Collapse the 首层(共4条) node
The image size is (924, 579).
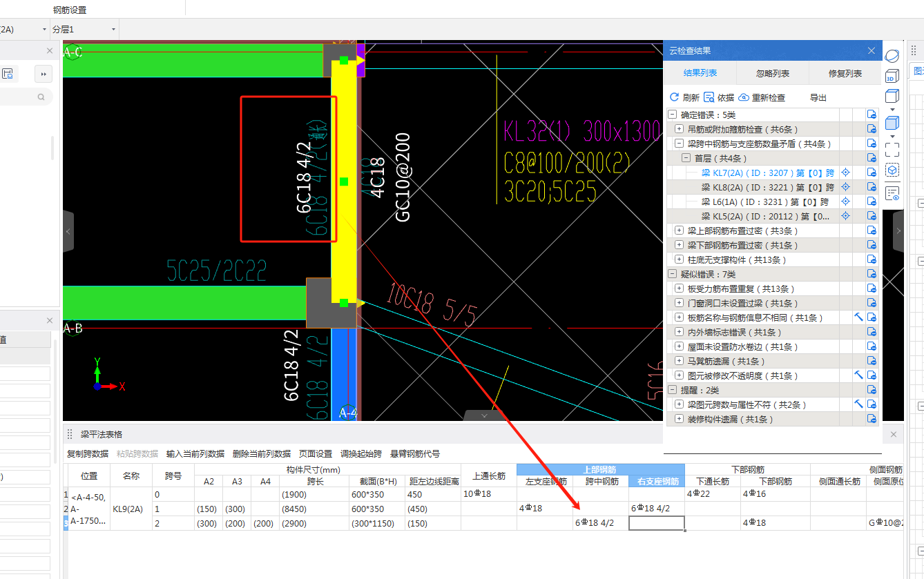pyautogui.click(x=686, y=159)
